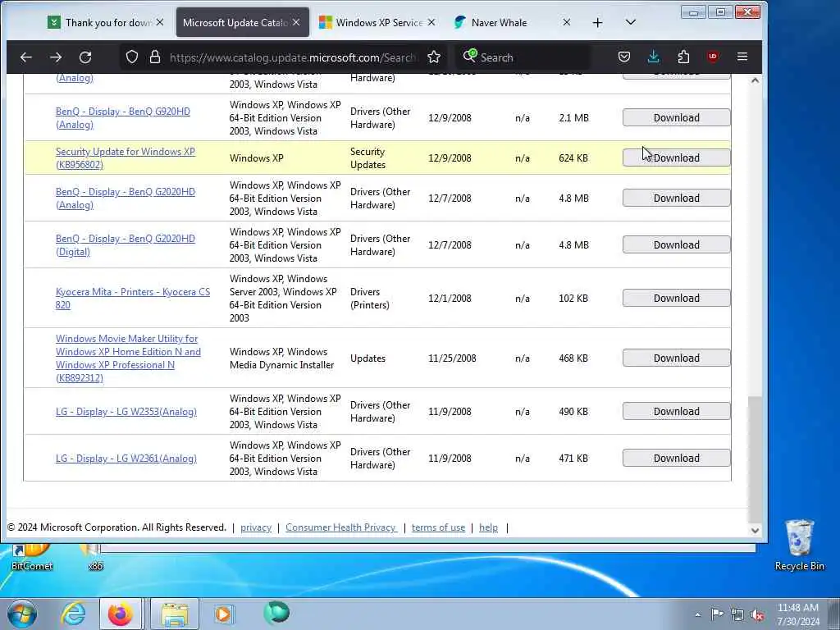
Task: Click the padlock site security icon
Action: pos(155,57)
